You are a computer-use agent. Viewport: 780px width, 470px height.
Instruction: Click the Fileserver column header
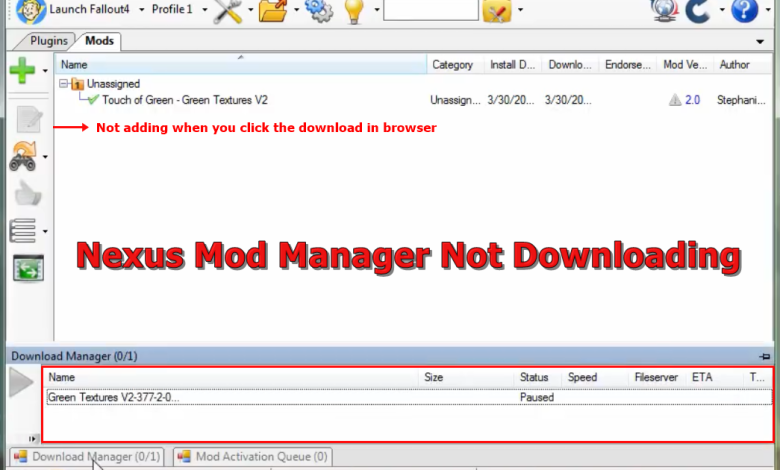click(658, 377)
